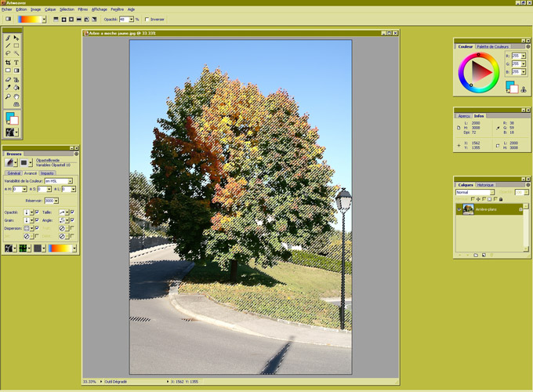Select the Arrière-plans layer thumbnail
Screen dimensions: 533x392
[468, 209]
